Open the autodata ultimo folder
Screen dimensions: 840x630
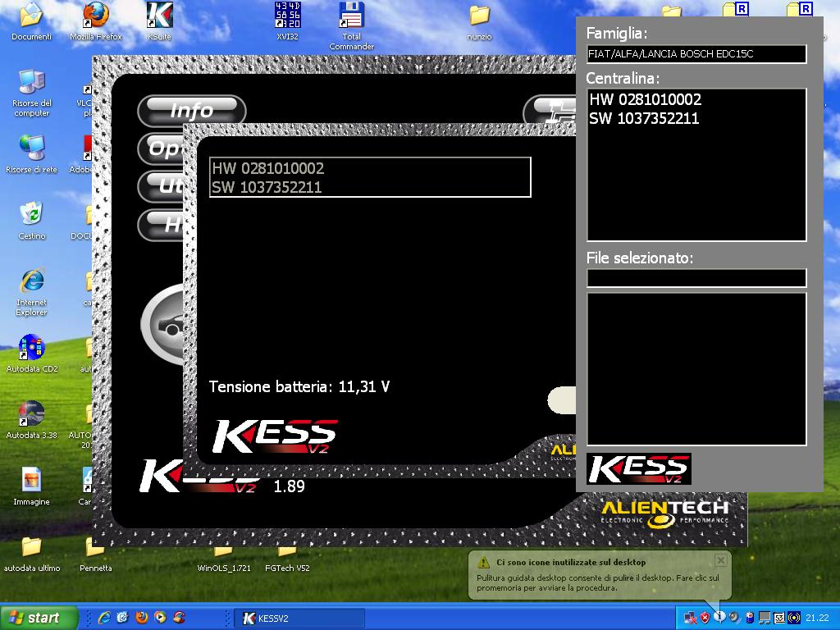(x=32, y=554)
